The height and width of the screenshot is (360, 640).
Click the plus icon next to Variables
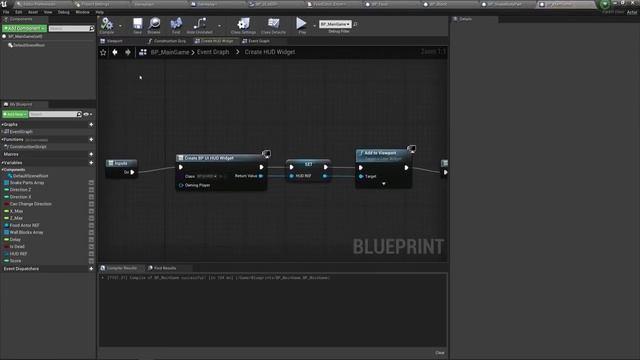[x=91, y=162]
